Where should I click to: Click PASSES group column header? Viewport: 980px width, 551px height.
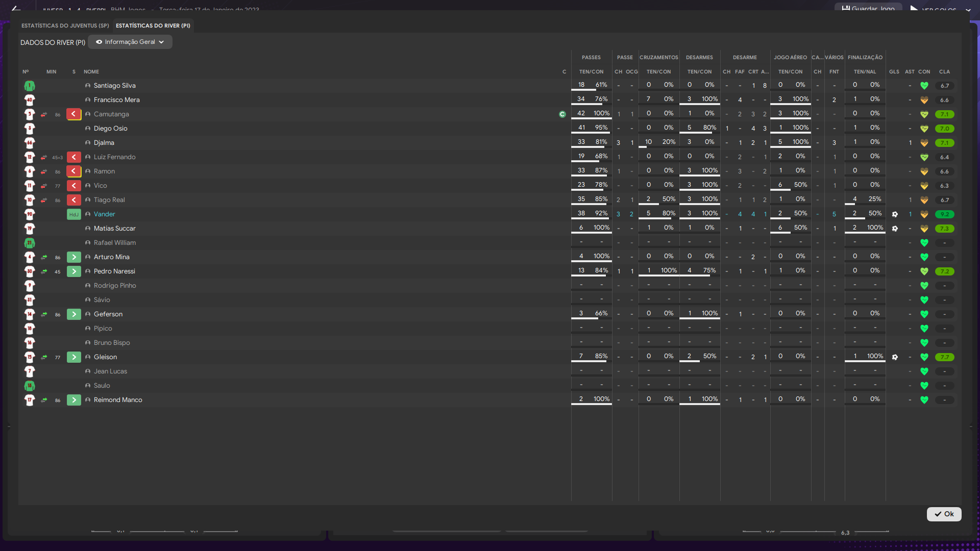591,58
